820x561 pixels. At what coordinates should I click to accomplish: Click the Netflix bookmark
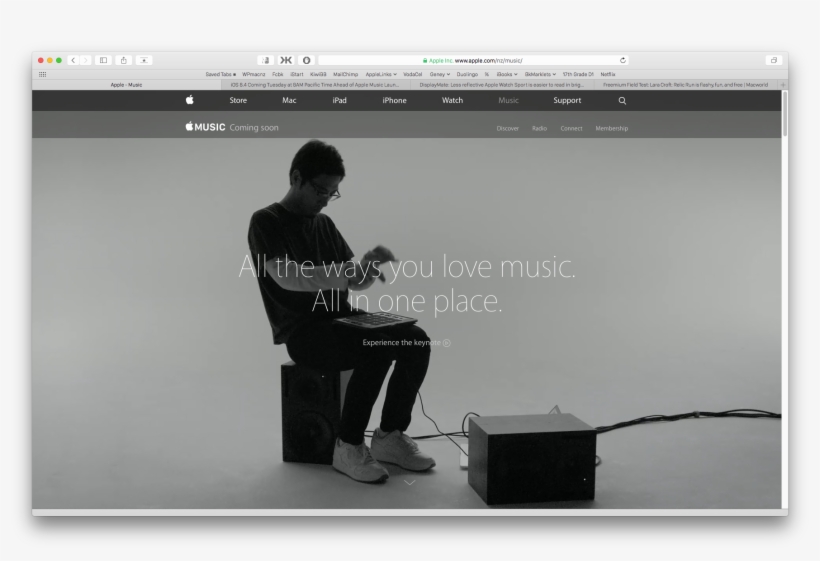tap(608, 74)
